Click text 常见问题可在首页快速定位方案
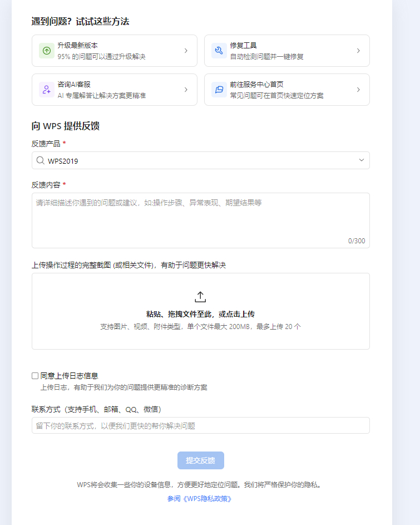The width and height of the screenshot is (420, 525). pos(277,96)
